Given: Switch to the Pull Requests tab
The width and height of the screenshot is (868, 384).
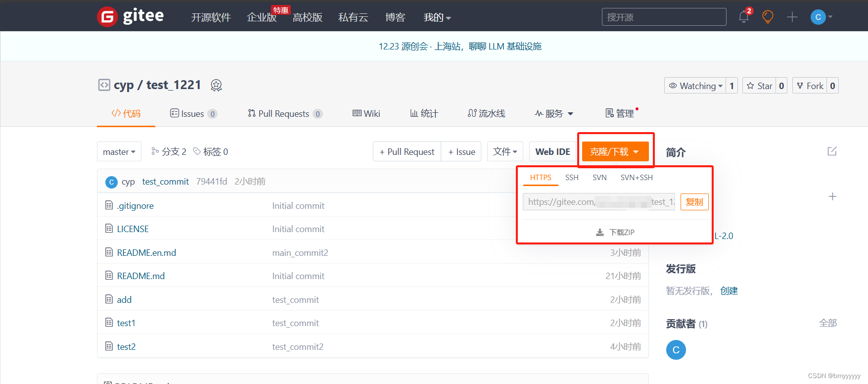Looking at the screenshot, I should click(x=285, y=114).
